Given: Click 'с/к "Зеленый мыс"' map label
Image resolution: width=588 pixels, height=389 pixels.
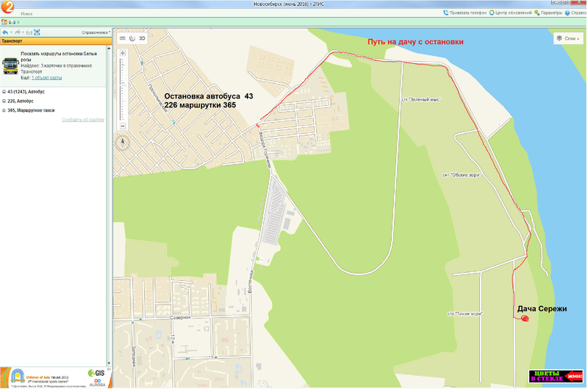Looking at the screenshot, I should pos(420,99).
